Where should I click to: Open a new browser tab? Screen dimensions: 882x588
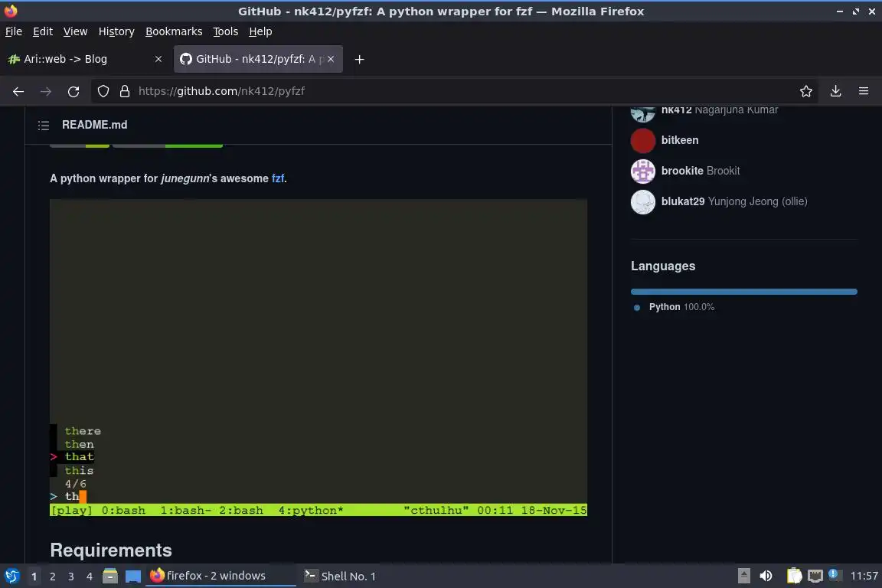click(359, 59)
